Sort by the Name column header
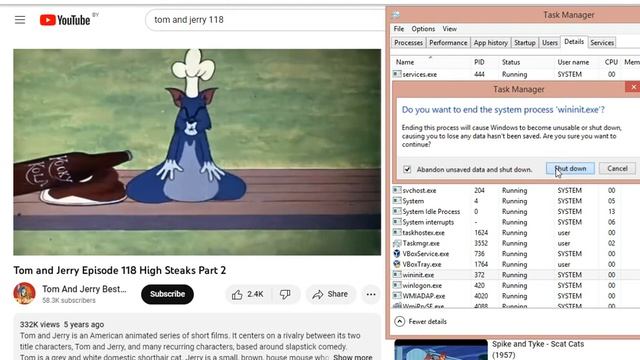 (431, 62)
